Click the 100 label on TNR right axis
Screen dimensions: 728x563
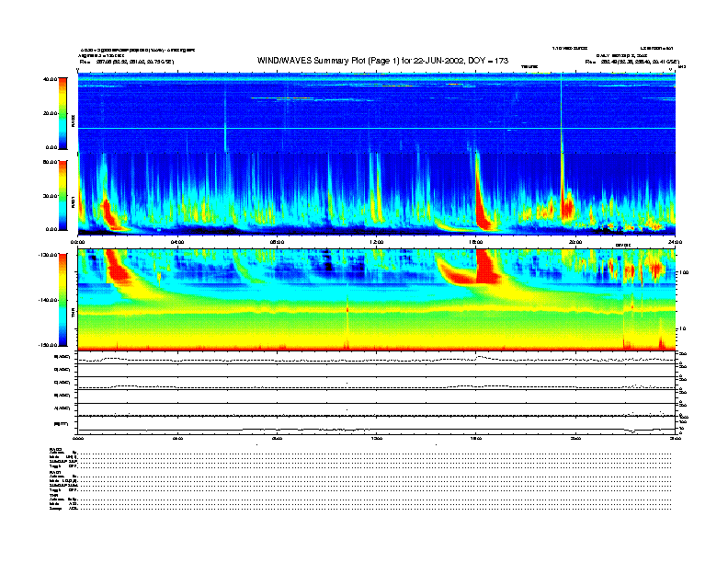pyautogui.click(x=683, y=272)
